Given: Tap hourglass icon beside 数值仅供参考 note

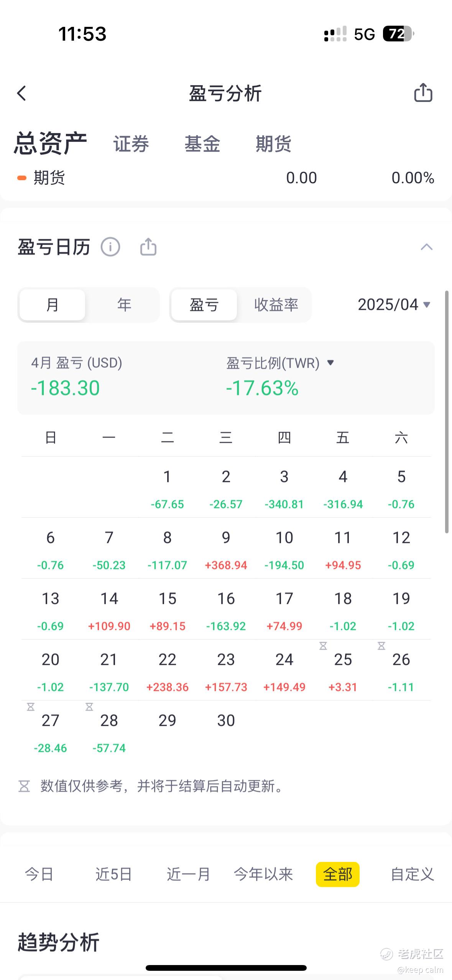Looking at the screenshot, I should coord(24,786).
